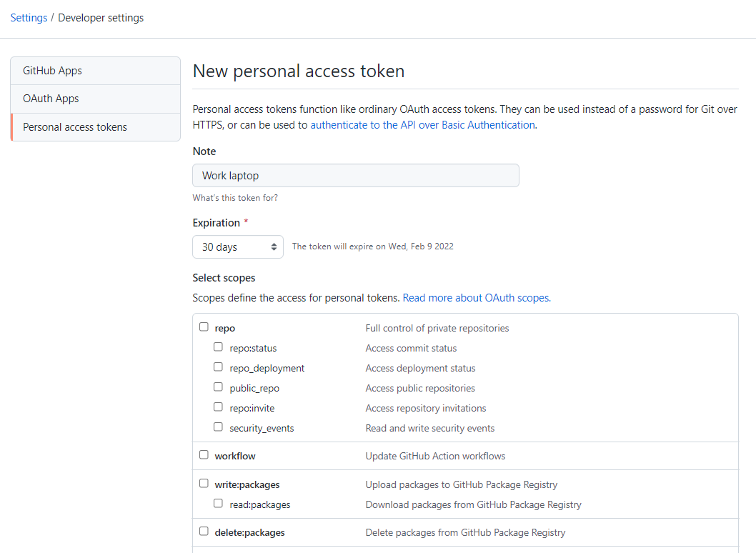Viewport: 756px width, 553px height.
Task: Check the write:packages scope
Action: (204, 483)
